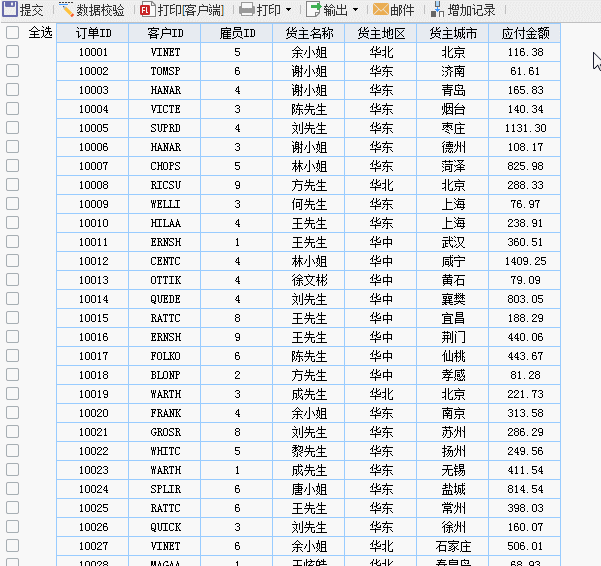
Task: Select the customer cell HILAA
Action: (x=165, y=223)
